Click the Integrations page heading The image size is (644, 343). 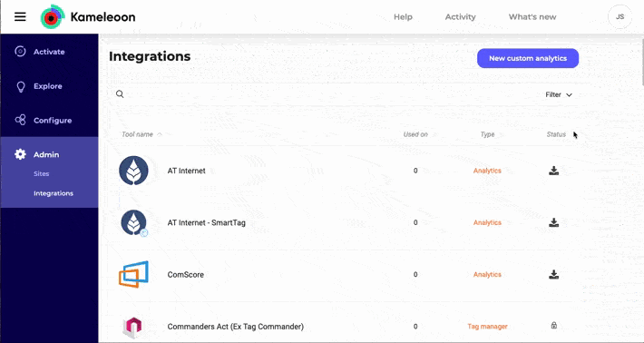[x=150, y=56]
